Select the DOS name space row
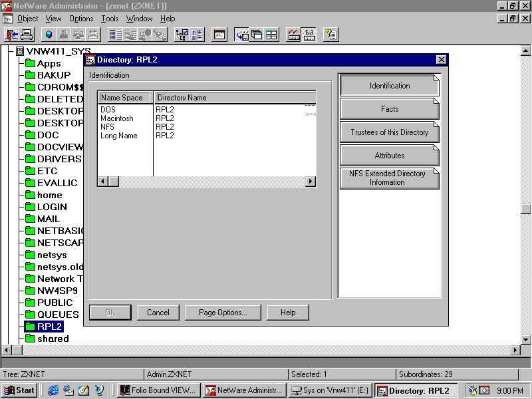This screenshot has width=532, height=399. pyautogui.click(x=206, y=110)
